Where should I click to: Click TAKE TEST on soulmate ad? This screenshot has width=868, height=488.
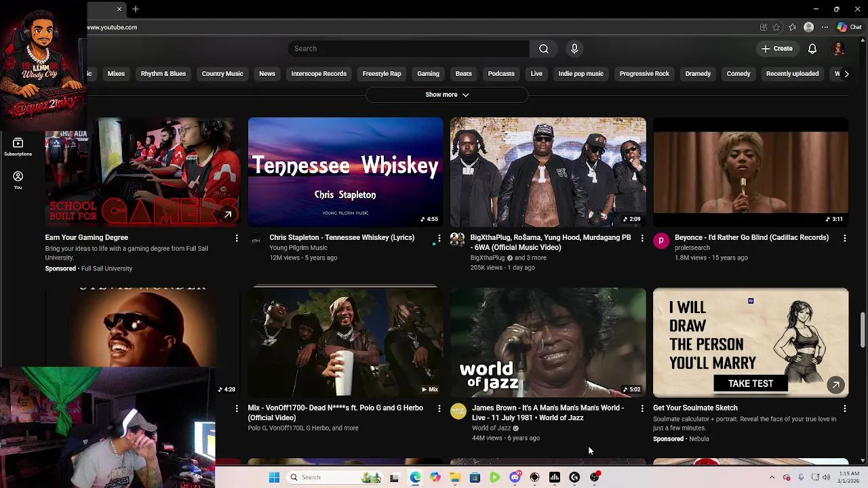pos(750,384)
